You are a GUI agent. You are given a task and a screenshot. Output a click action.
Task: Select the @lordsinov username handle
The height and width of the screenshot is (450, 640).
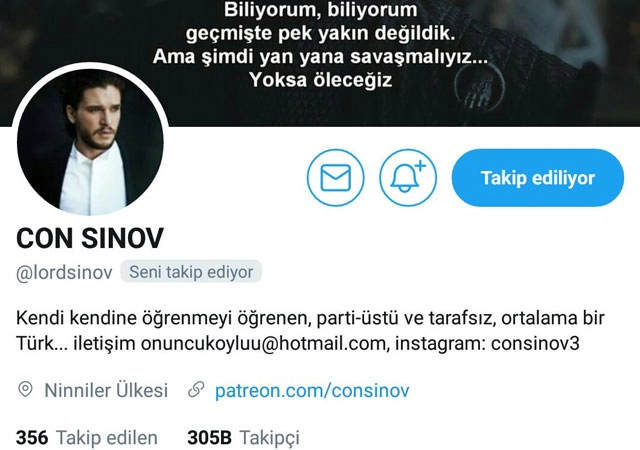(x=64, y=272)
